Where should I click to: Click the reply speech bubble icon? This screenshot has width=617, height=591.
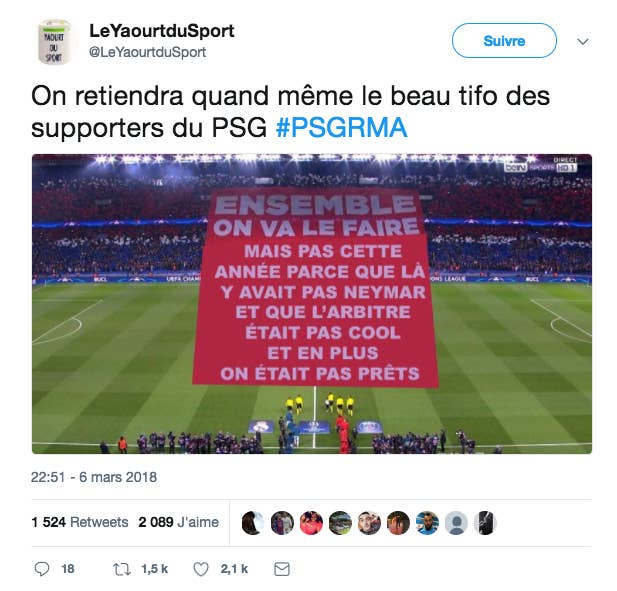coord(42,569)
